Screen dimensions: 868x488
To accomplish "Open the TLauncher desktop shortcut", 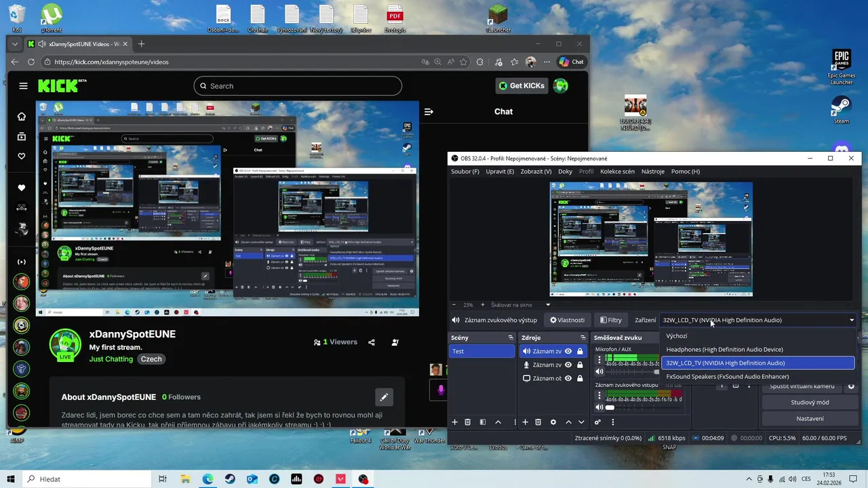I will (x=498, y=18).
